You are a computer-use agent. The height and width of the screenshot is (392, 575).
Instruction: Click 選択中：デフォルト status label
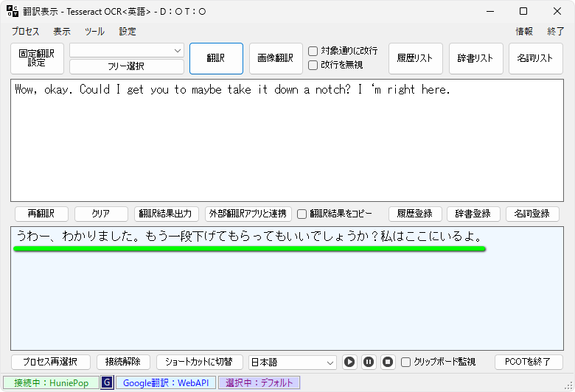pyautogui.click(x=259, y=383)
